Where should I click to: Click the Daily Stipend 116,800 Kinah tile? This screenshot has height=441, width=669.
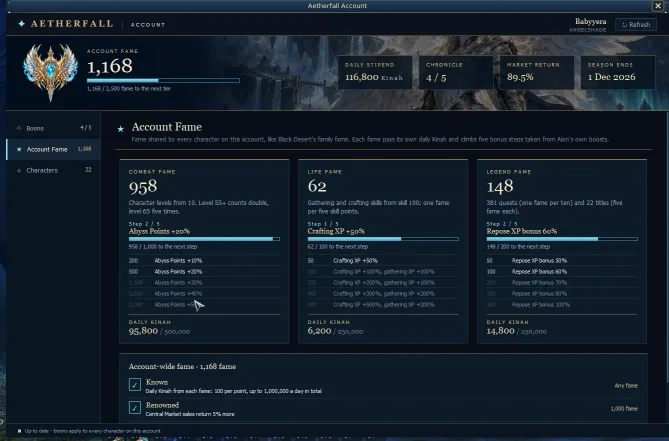(x=375, y=72)
